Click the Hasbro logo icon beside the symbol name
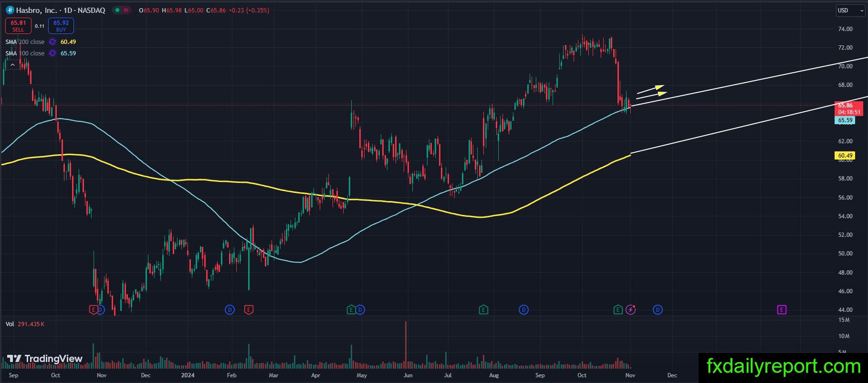This screenshot has width=868, height=383. coord(10,10)
